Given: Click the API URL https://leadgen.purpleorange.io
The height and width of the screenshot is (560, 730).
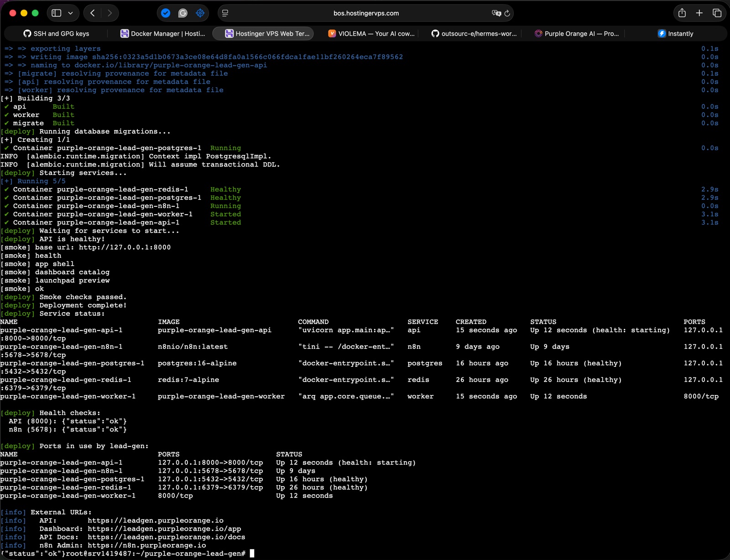Looking at the screenshot, I should tap(156, 521).
